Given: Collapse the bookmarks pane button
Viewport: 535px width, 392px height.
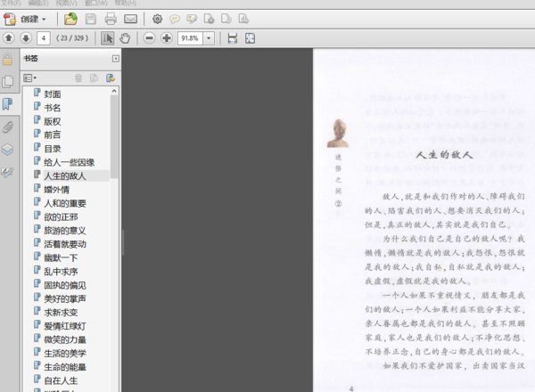Looking at the screenshot, I should pyautogui.click(x=116, y=59).
